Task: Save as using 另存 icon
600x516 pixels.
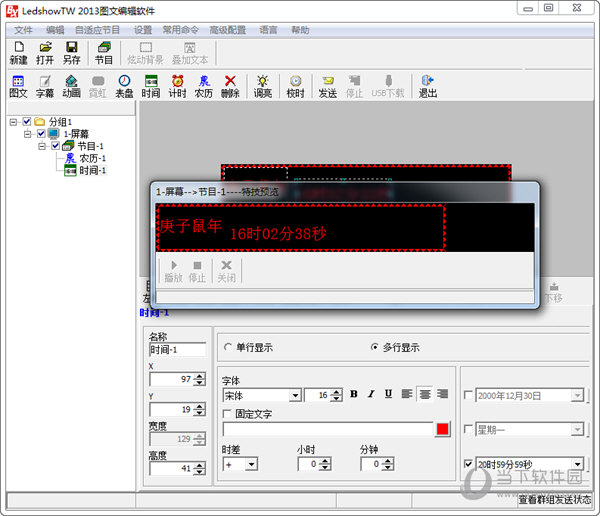Action: tap(72, 53)
